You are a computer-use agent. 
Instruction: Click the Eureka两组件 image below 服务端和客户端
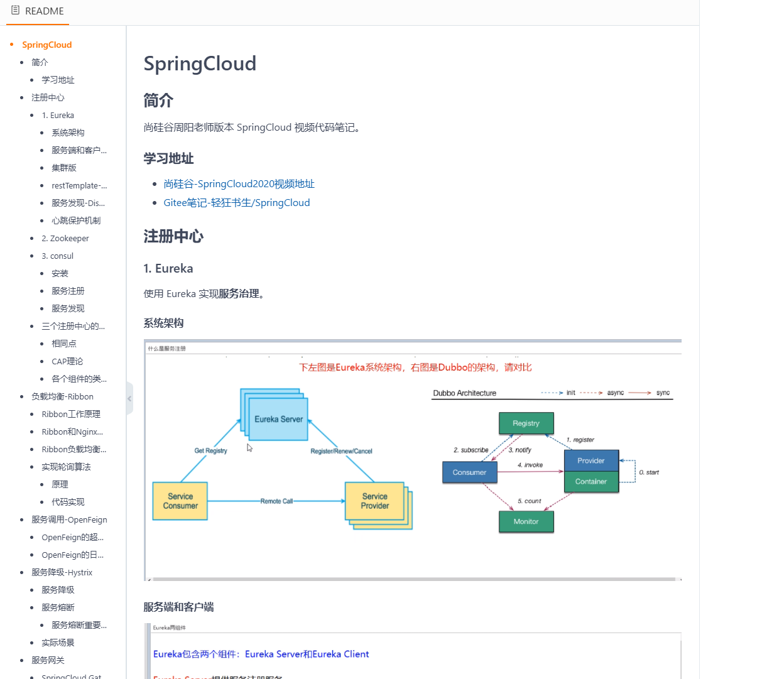tap(413, 651)
